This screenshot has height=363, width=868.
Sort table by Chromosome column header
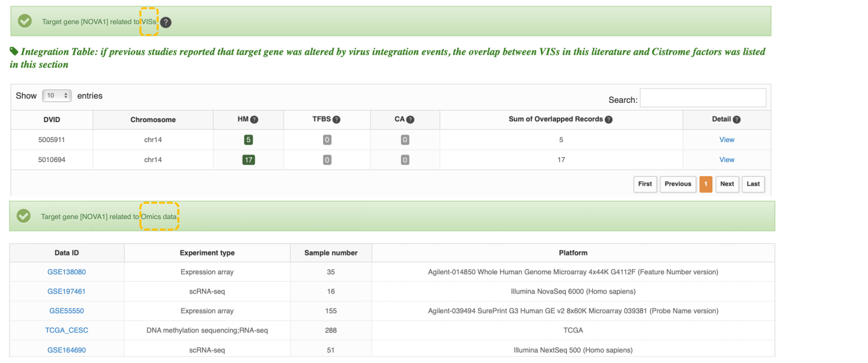pos(153,120)
